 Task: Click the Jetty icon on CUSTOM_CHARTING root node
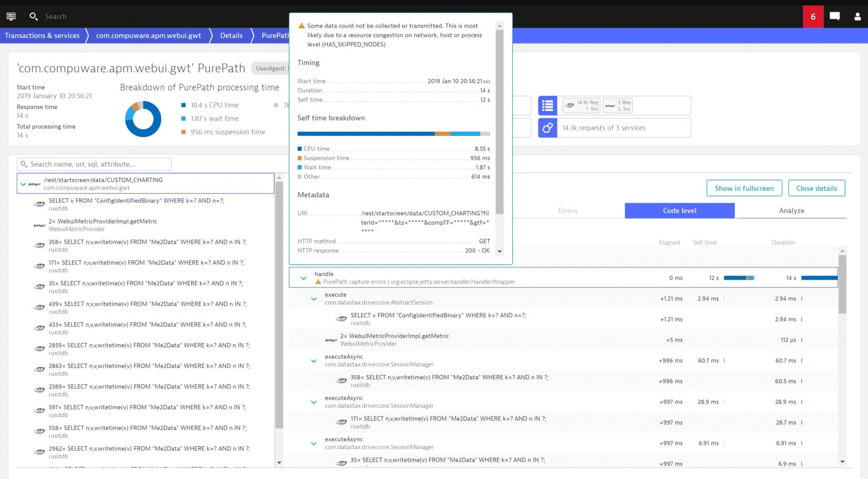(x=34, y=184)
